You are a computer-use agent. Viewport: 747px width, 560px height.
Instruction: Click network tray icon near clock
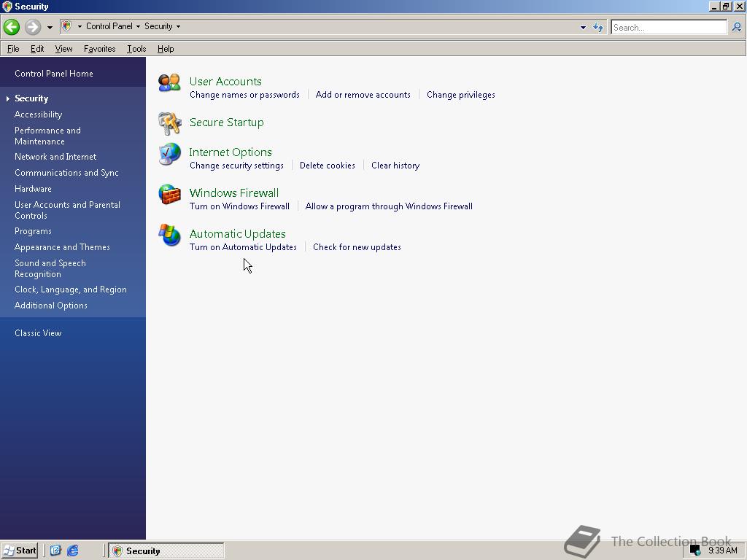(x=695, y=551)
